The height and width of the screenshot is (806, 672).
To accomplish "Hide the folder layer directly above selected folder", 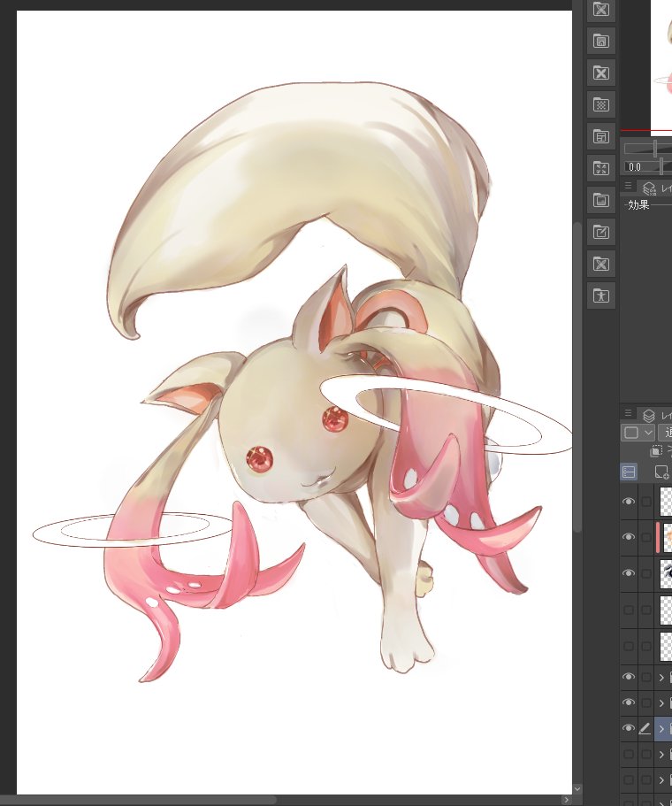I will pyautogui.click(x=629, y=702).
